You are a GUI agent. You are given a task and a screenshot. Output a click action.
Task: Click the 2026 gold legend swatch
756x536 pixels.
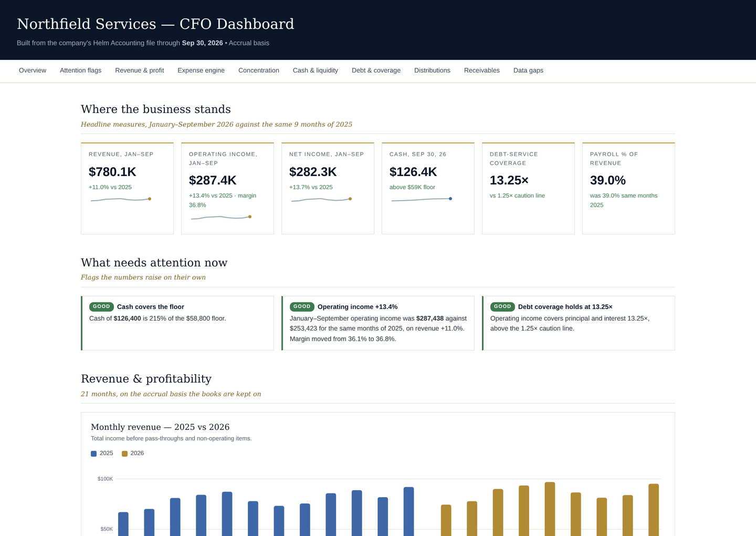124,453
